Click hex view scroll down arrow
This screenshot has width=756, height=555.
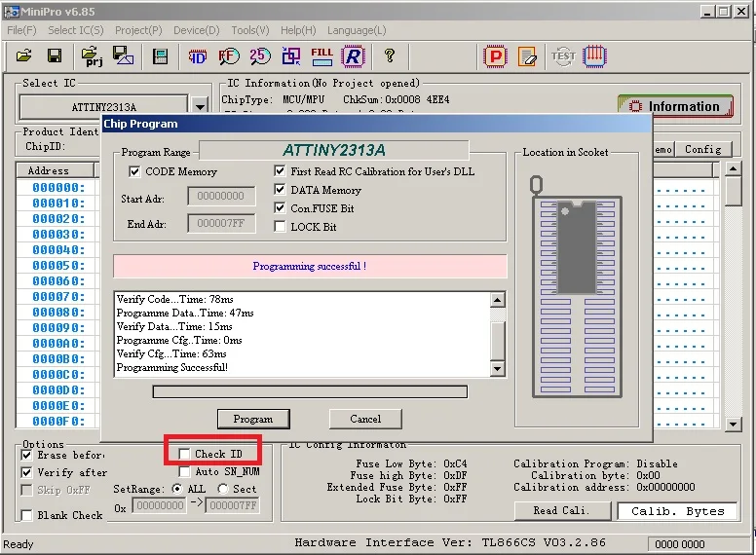click(x=733, y=424)
